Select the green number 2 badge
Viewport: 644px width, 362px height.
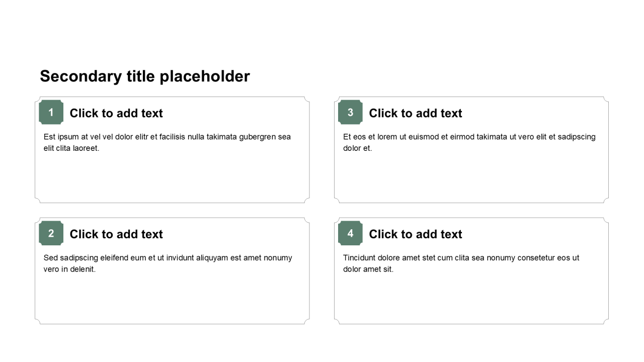coord(51,233)
